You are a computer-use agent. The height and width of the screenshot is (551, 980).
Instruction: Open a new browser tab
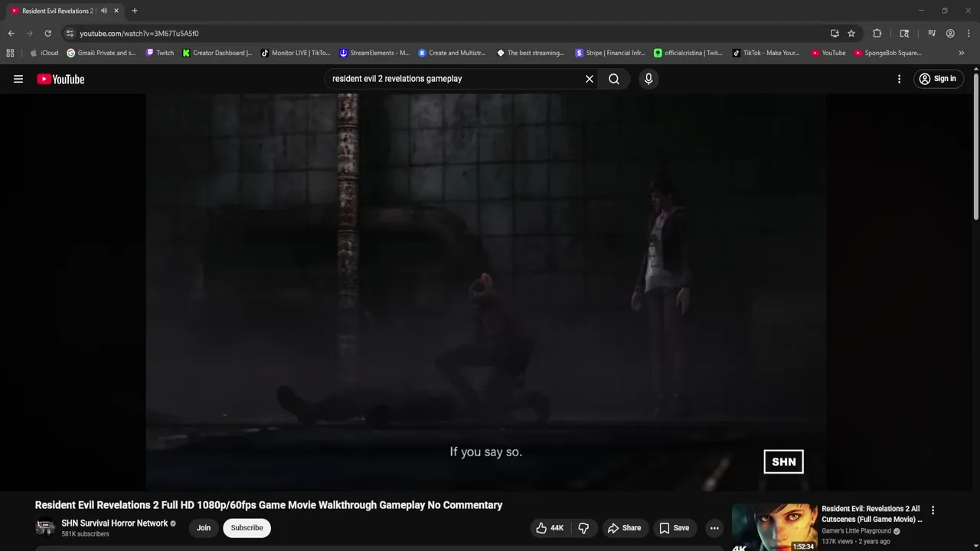(x=135, y=11)
